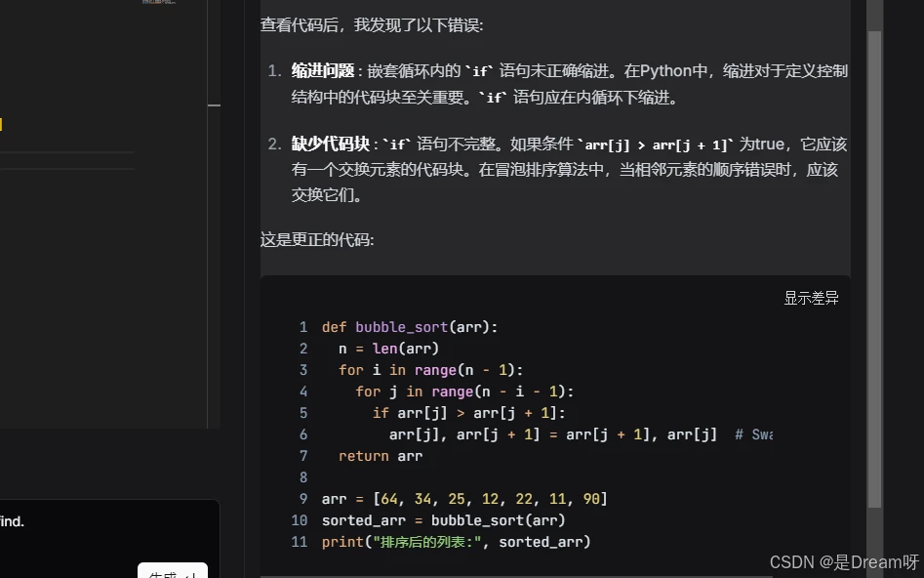Select the bold heading 缩进问题
This screenshot has width=924, height=578.
pos(322,70)
